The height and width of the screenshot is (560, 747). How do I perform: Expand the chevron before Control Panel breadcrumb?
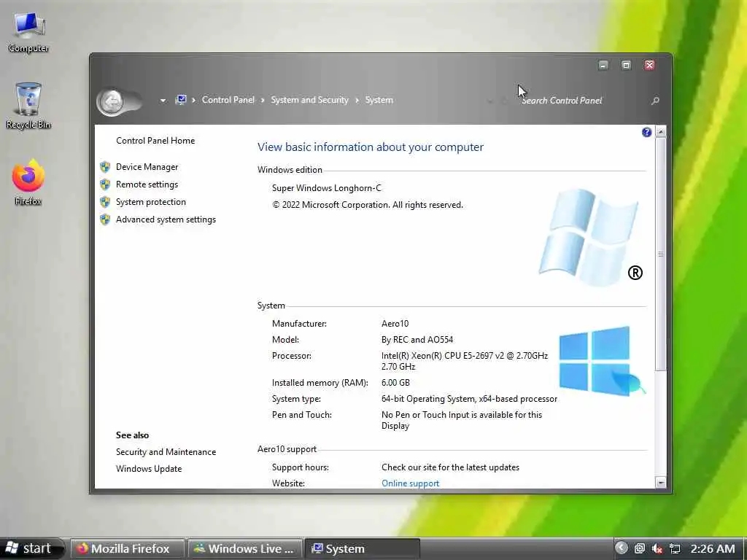(193, 101)
